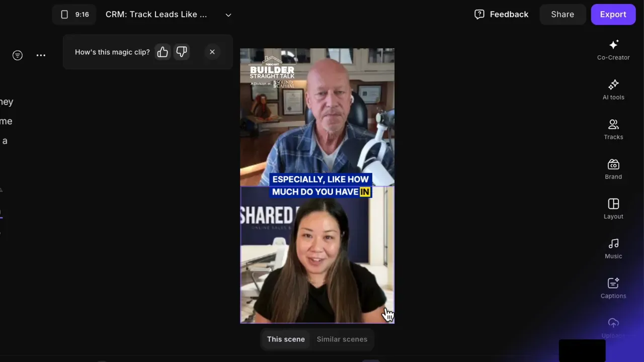Image resolution: width=644 pixels, height=362 pixels.
Task: Select the caption text overlay on video
Action: [321, 186]
